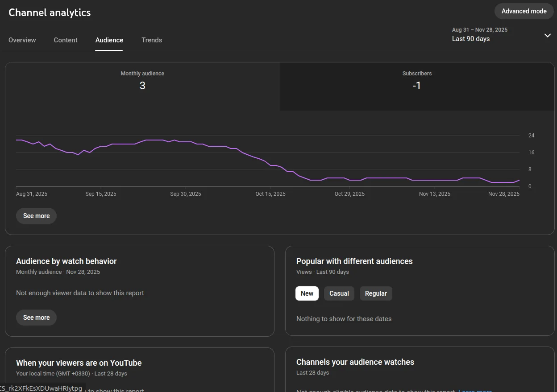This screenshot has width=557, height=392.
Task: Switch to the Content tab
Action: click(66, 40)
